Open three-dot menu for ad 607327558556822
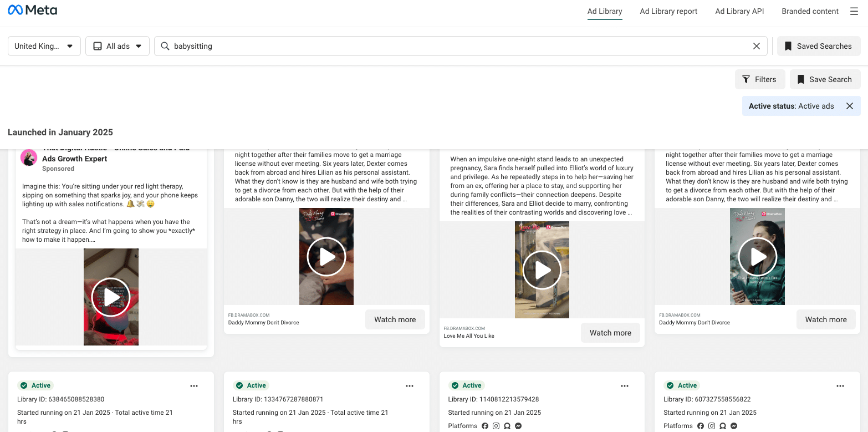Screen dimensions: 868x432 click(840, 386)
